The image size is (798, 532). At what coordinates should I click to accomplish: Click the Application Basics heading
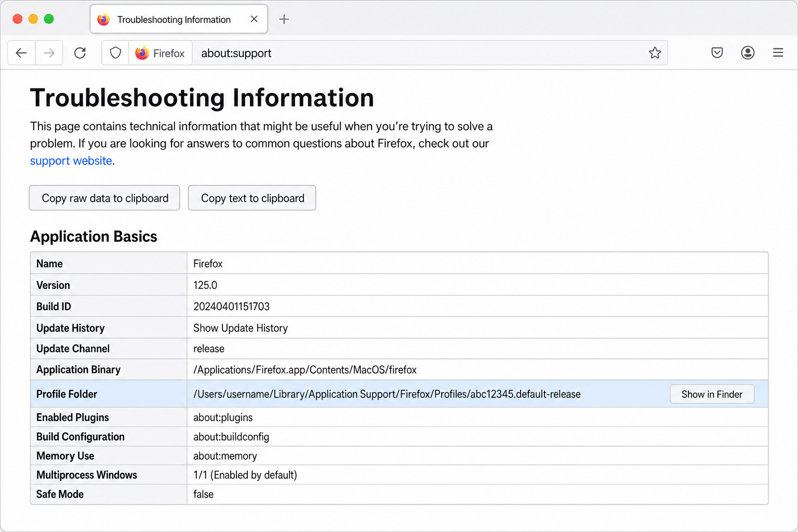point(94,237)
